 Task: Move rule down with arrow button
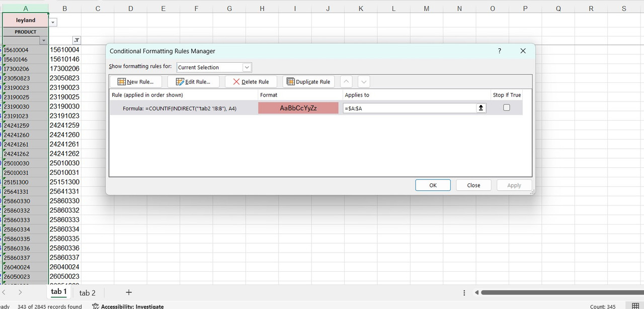364,81
